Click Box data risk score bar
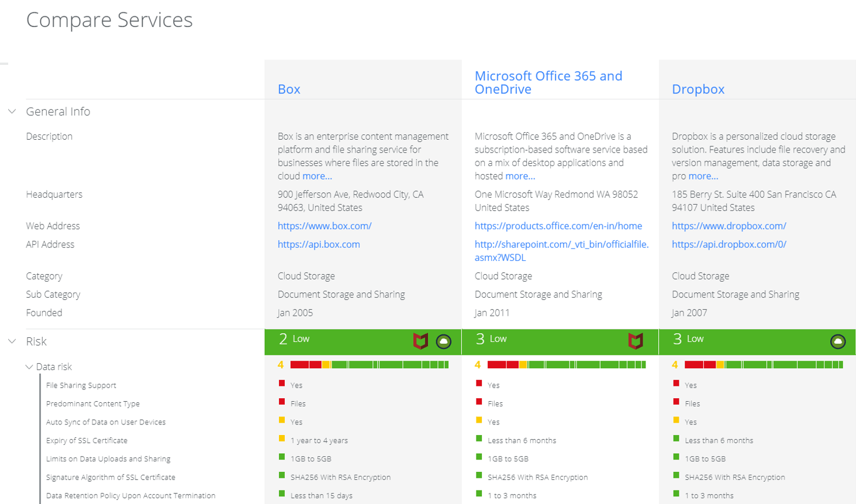This screenshot has height=504, width=856. pyautogui.click(x=370, y=365)
